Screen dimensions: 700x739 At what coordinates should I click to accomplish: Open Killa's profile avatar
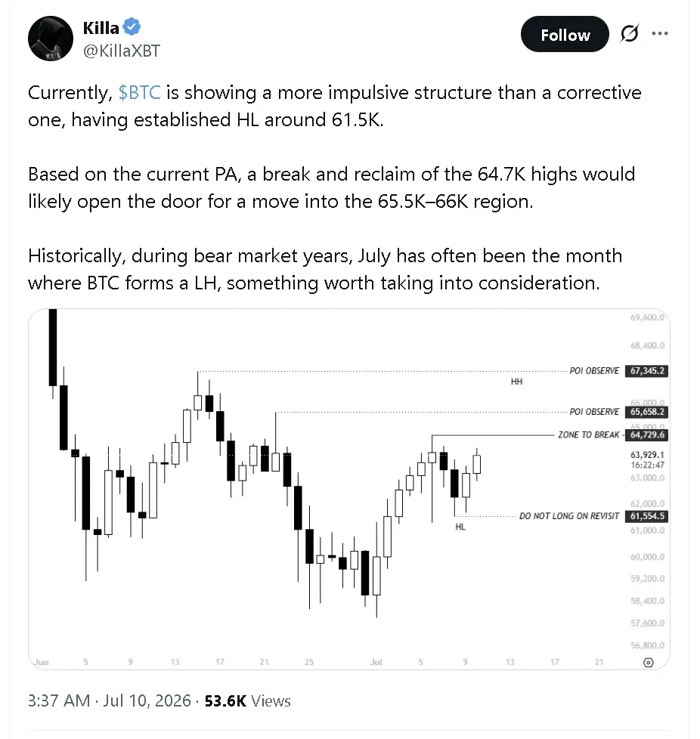(x=51, y=39)
